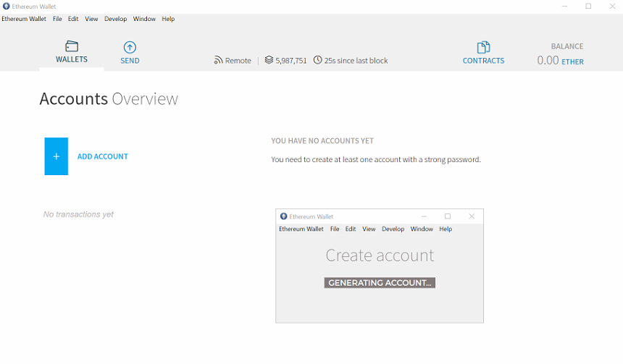Click the 'No transactions yet' text
This screenshot has width=623, height=364.
[78, 214]
